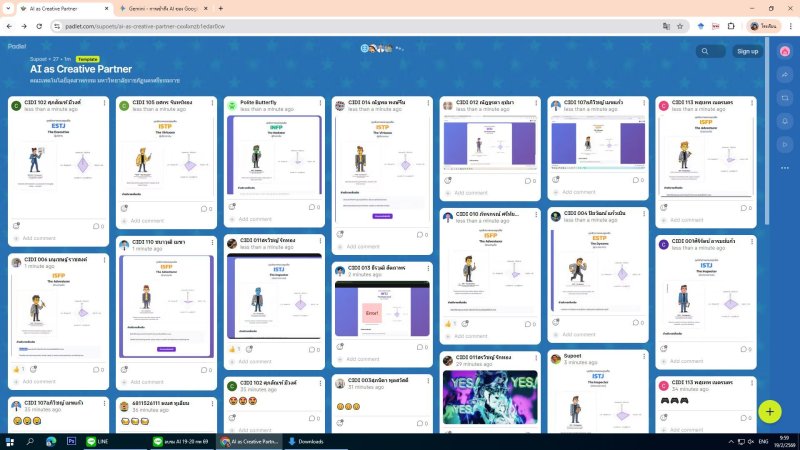Open the remake icon in right sidebar
Viewport: 800px width, 450px height.
tap(785, 97)
